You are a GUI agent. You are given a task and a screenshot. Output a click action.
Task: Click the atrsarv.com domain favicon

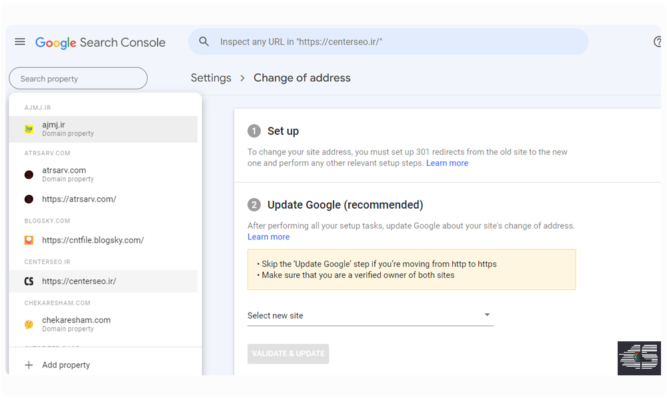tap(29, 174)
